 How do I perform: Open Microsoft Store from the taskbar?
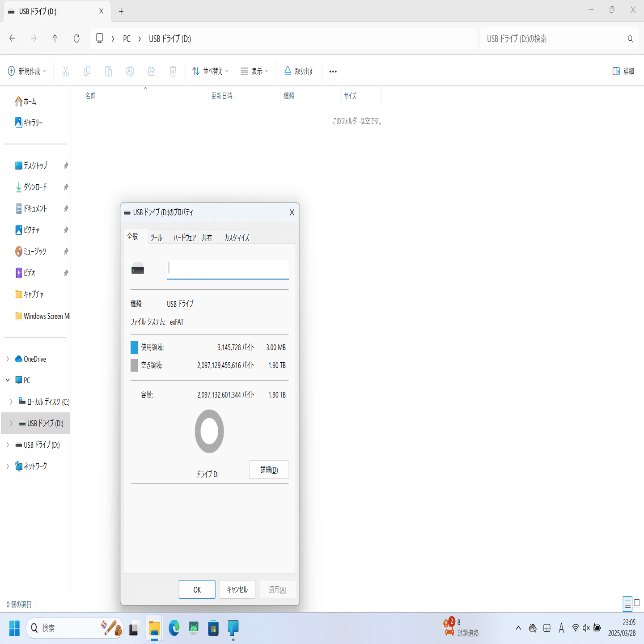213,628
